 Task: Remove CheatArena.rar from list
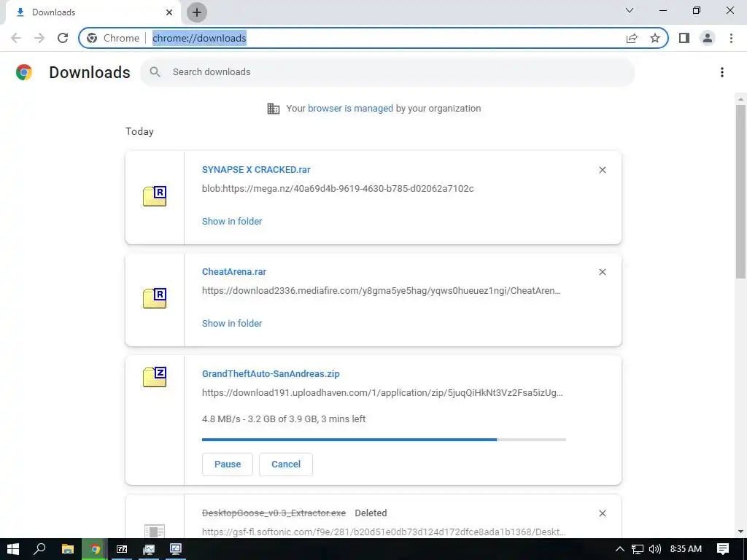click(602, 272)
